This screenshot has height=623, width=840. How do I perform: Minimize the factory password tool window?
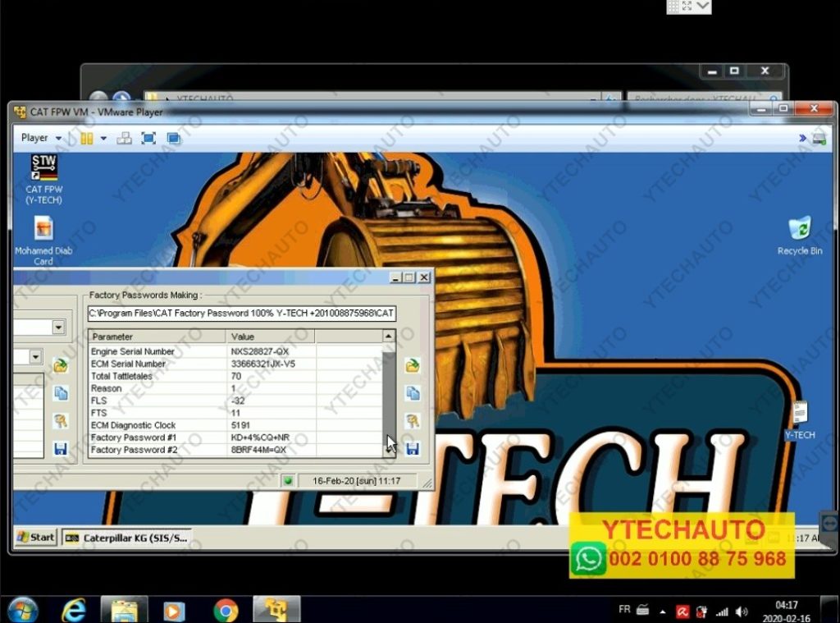point(395,277)
